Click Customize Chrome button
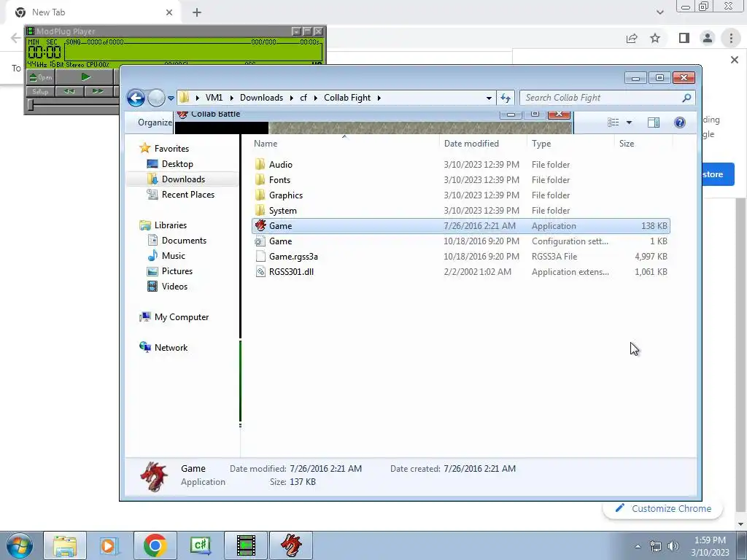Image resolution: width=747 pixels, height=560 pixels. point(662,508)
